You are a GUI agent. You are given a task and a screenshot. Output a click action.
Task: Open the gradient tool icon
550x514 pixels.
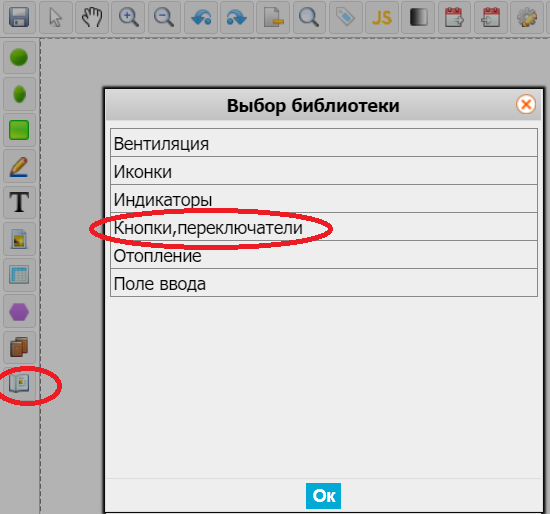[x=418, y=17]
